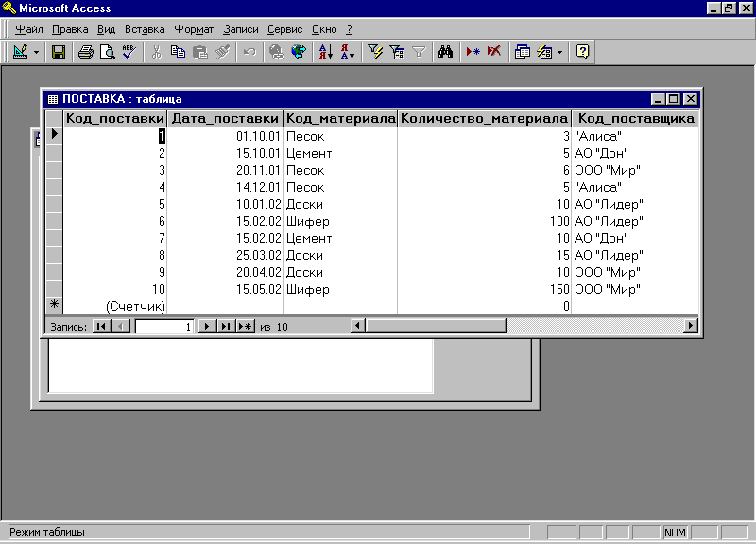The width and height of the screenshot is (756, 544).
Task: Show Database Window icon
Action: (x=523, y=52)
